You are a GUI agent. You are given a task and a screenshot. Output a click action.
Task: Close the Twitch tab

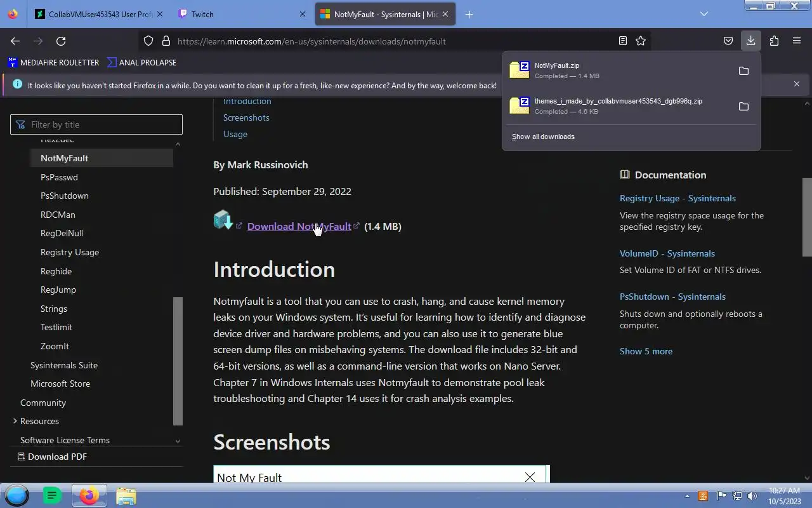coord(303,14)
